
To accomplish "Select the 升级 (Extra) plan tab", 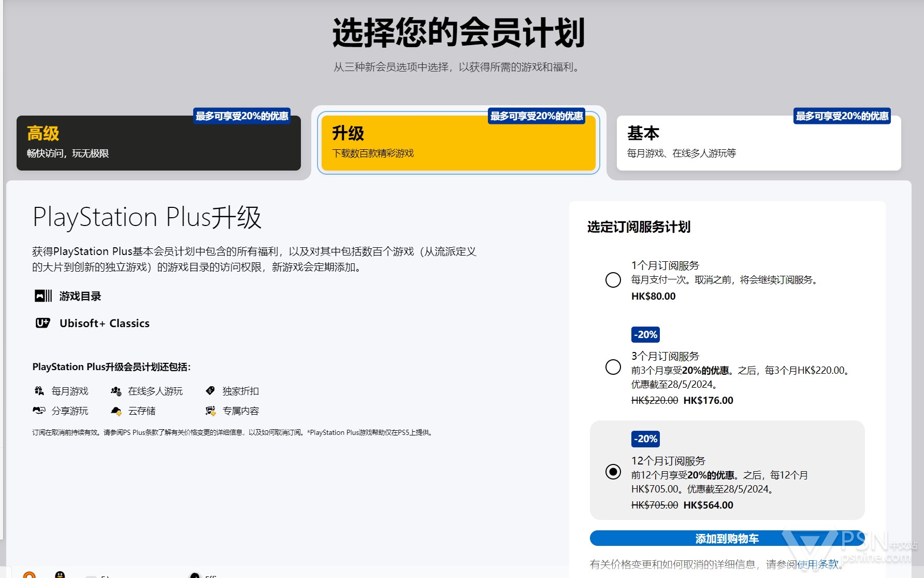I will [458, 143].
